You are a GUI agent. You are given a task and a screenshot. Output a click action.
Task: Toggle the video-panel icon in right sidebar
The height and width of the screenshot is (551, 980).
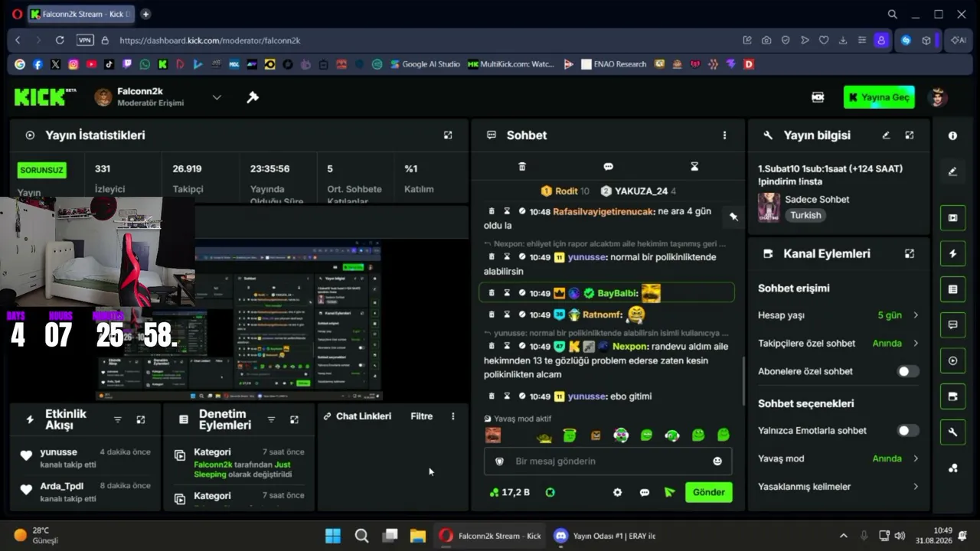[952, 217]
